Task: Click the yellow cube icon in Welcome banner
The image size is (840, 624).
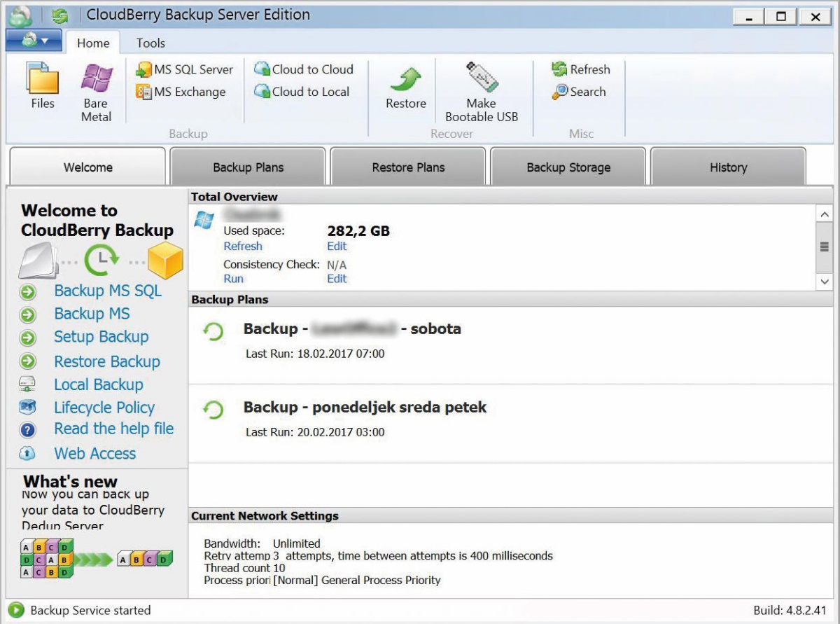Action: pos(166,261)
